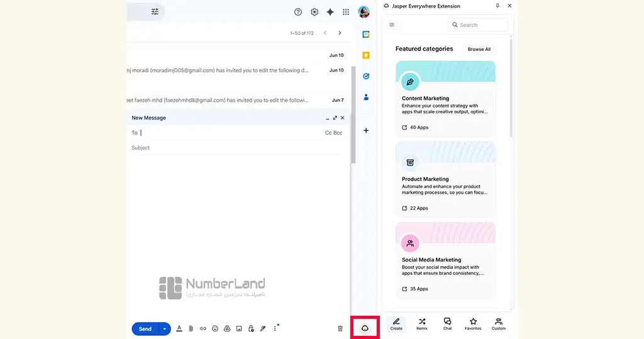Add Bcc recipients

point(338,133)
